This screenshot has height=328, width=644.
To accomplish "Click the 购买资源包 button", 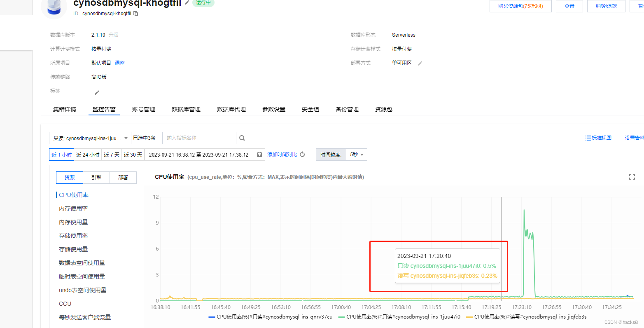I will point(520,6).
